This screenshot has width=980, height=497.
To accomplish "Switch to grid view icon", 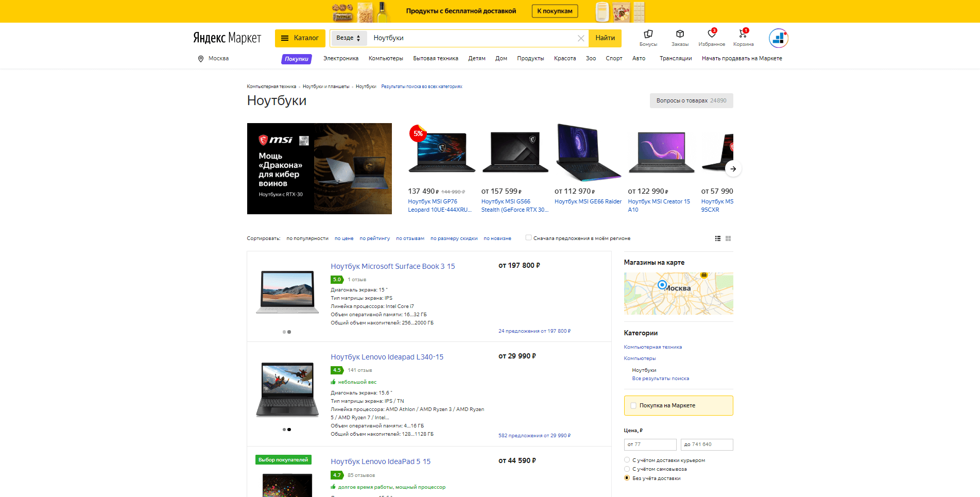I will pos(728,238).
